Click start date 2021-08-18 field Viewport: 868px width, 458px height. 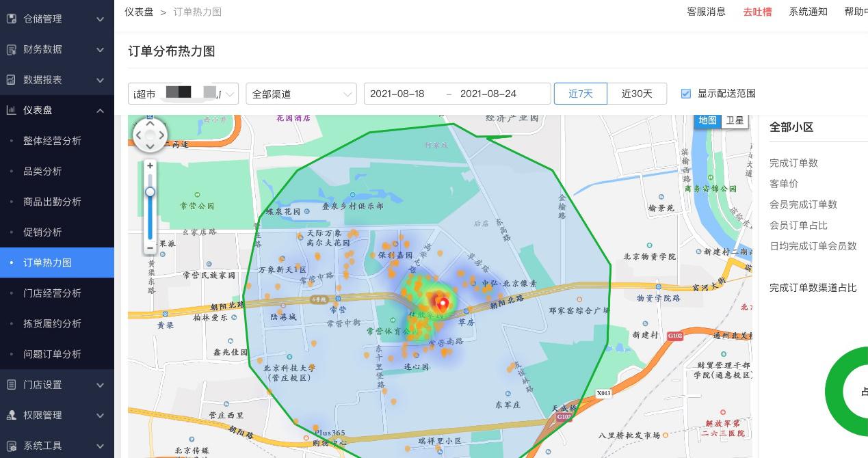[x=397, y=94]
